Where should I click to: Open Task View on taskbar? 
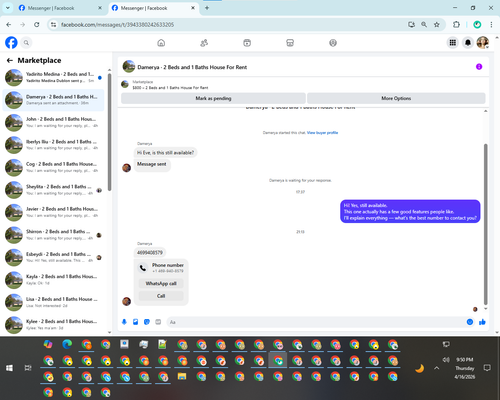[28, 368]
